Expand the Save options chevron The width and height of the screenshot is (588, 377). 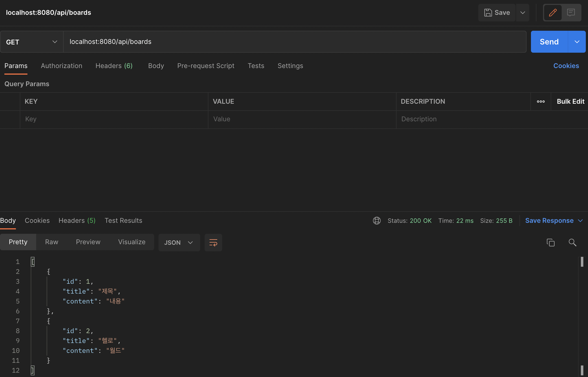coord(523,13)
